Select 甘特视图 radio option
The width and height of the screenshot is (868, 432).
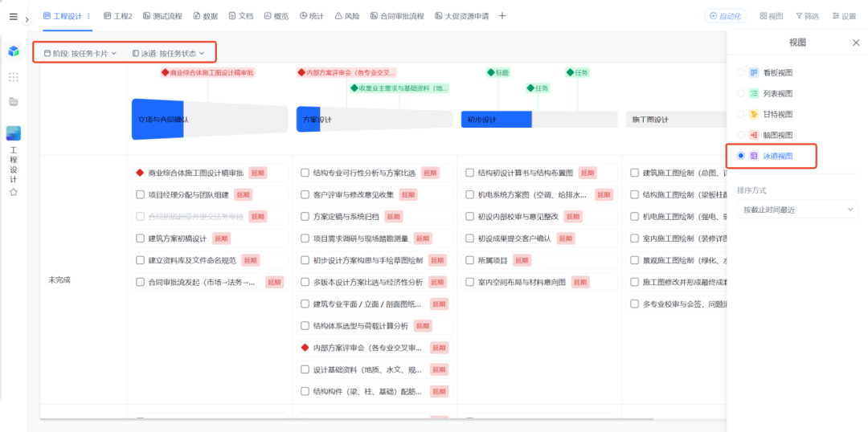tap(741, 114)
